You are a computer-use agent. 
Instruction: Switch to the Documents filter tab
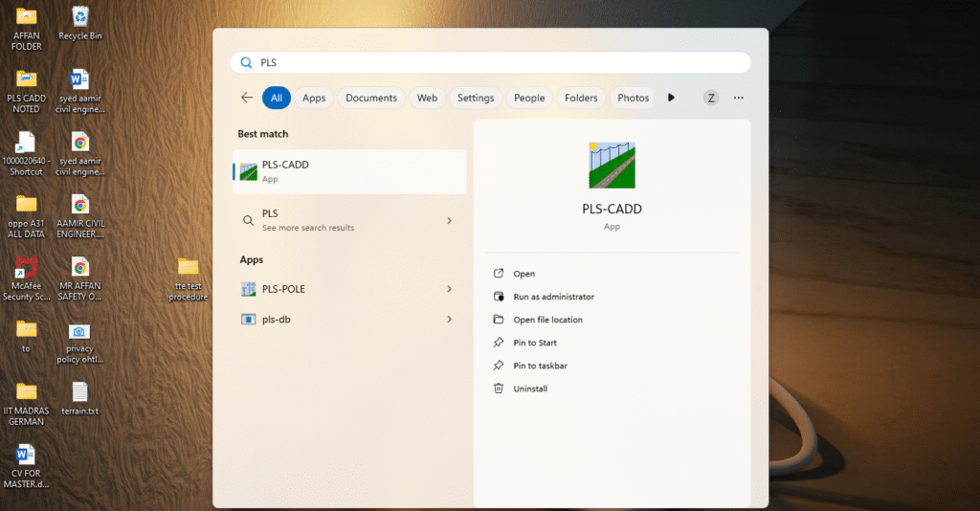pos(371,98)
